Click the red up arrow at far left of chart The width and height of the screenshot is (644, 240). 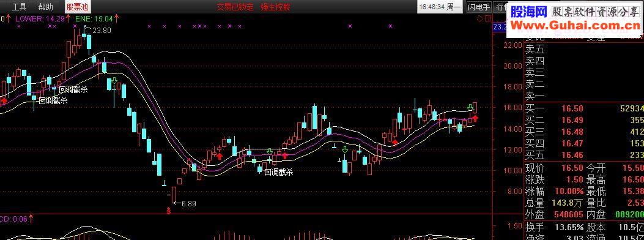4,101
